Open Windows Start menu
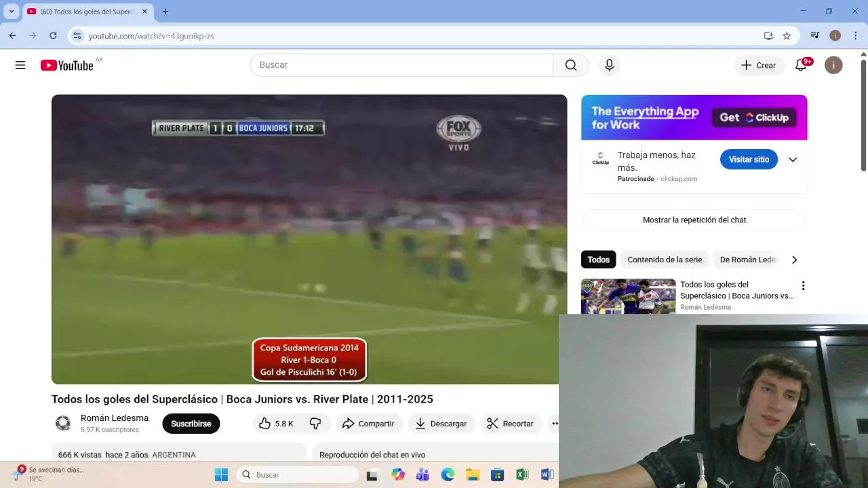The width and height of the screenshot is (868, 488). tap(221, 475)
